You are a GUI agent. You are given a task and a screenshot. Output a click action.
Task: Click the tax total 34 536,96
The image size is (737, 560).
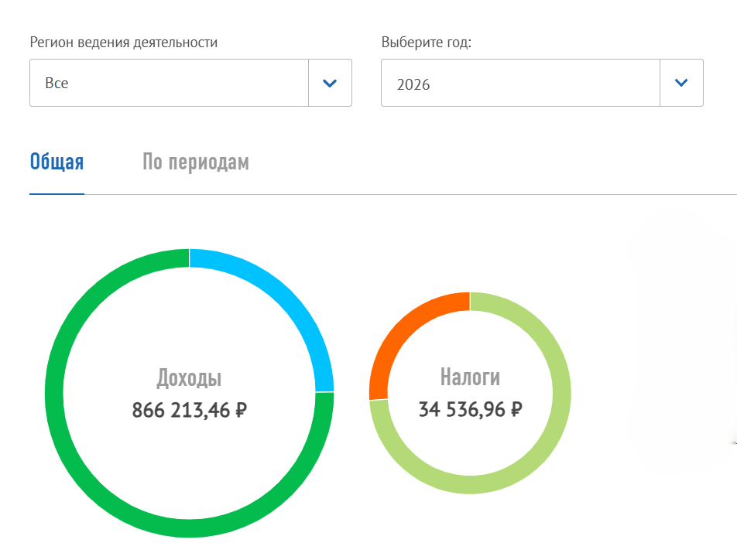point(462,408)
